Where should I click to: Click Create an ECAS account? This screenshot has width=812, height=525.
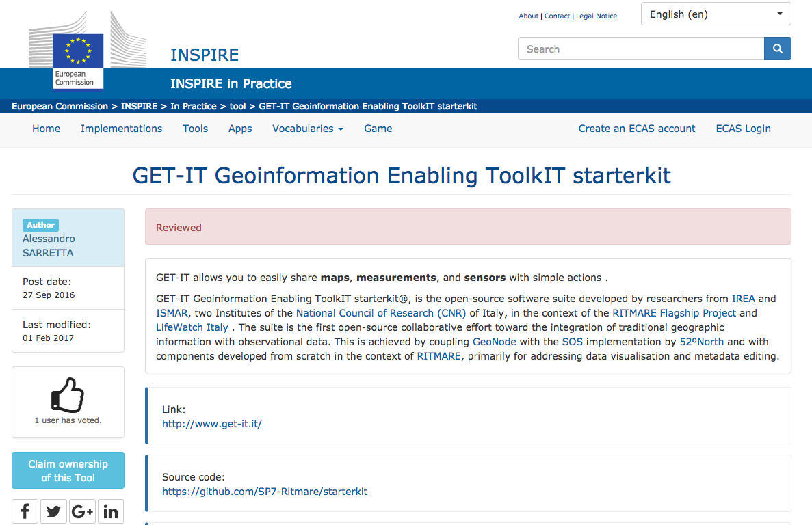tap(636, 129)
